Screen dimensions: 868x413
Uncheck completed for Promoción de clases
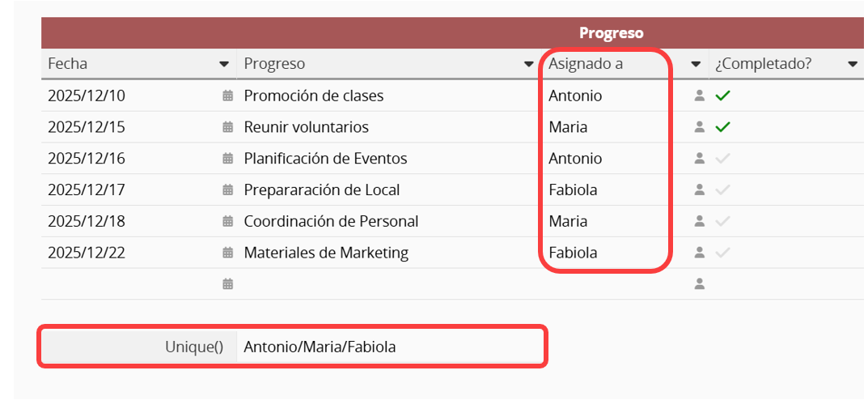(723, 96)
